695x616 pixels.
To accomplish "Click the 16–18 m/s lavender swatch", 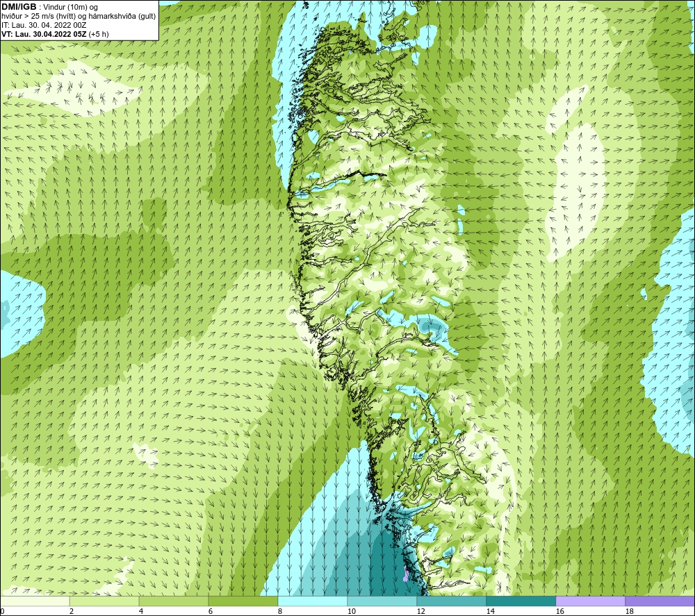I will pos(590,601).
